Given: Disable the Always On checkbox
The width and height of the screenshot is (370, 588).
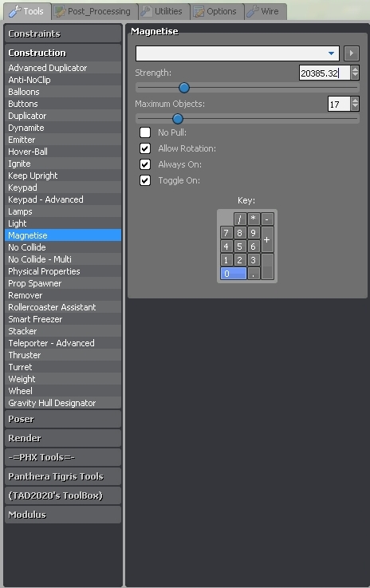Looking at the screenshot, I should (x=145, y=164).
